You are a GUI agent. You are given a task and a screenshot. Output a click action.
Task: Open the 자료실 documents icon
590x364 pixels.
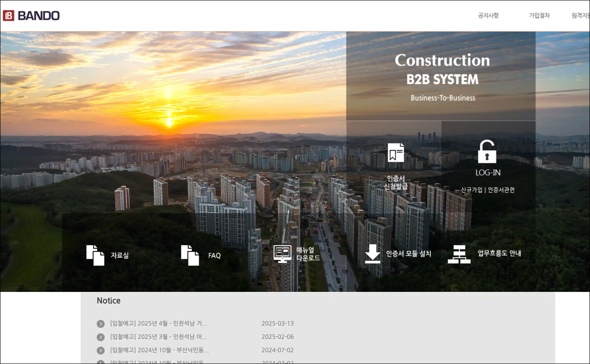pyautogui.click(x=95, y=255)
